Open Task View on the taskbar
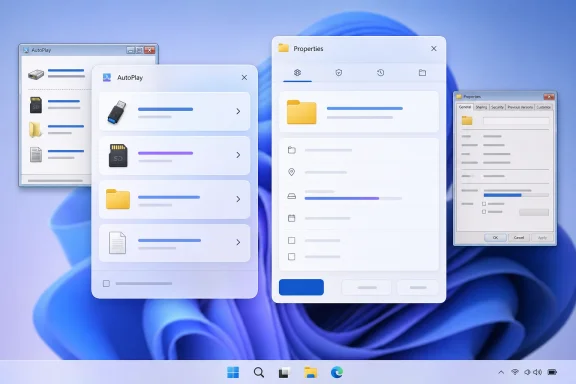The height and width of the screenshot is (384, 576). pyautogui.click(x=284, y=373)
